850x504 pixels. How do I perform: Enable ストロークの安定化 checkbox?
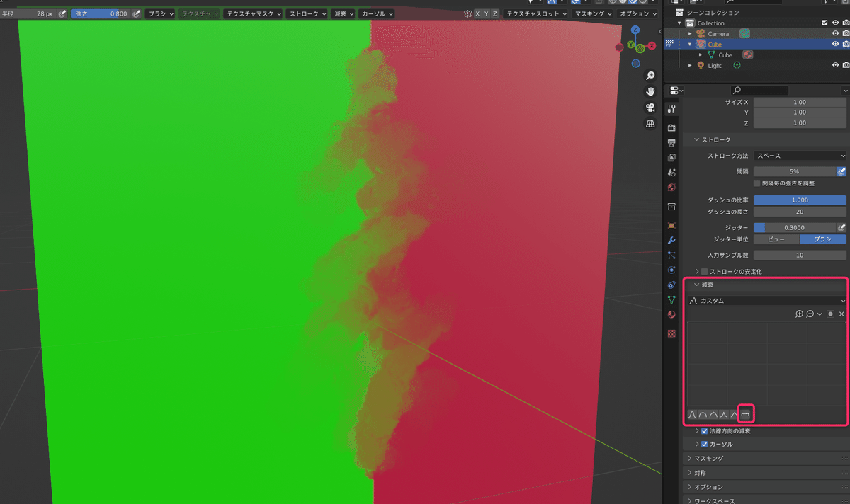click(705, 271)
